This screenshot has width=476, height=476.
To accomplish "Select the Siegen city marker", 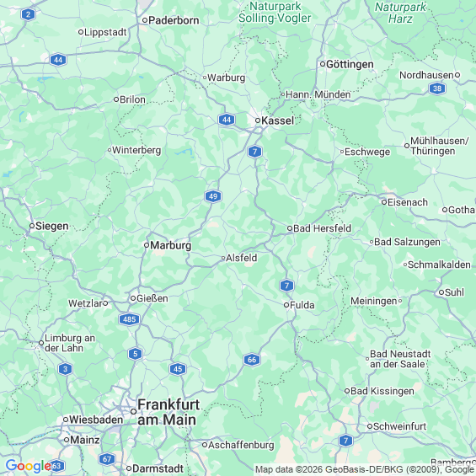I will click(x=32, y=226).
